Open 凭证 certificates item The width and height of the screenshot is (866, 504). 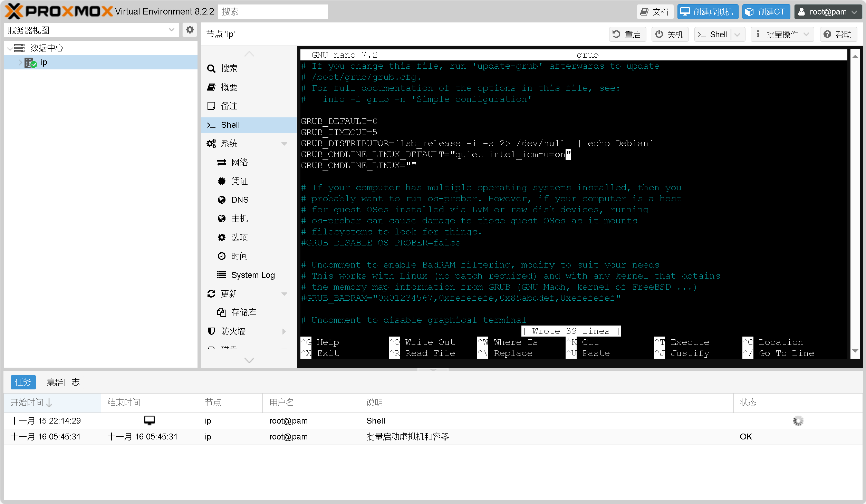click(x=249, y=181)
